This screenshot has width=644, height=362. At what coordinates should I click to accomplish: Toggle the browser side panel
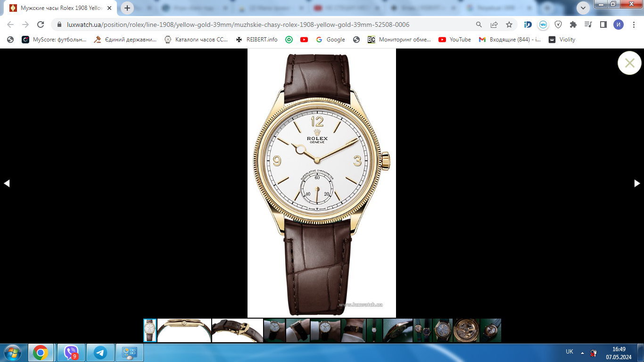(x=603, y=25)
